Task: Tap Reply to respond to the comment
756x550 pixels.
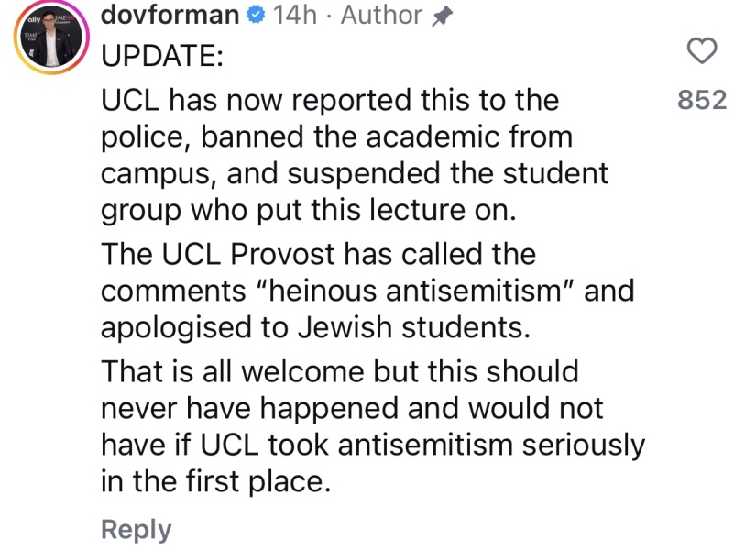Action: (x=134, y=528)
